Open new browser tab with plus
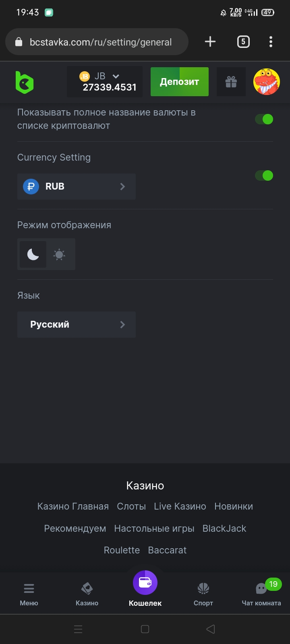The width and height of the screenshot is (290, 644). 210,42
